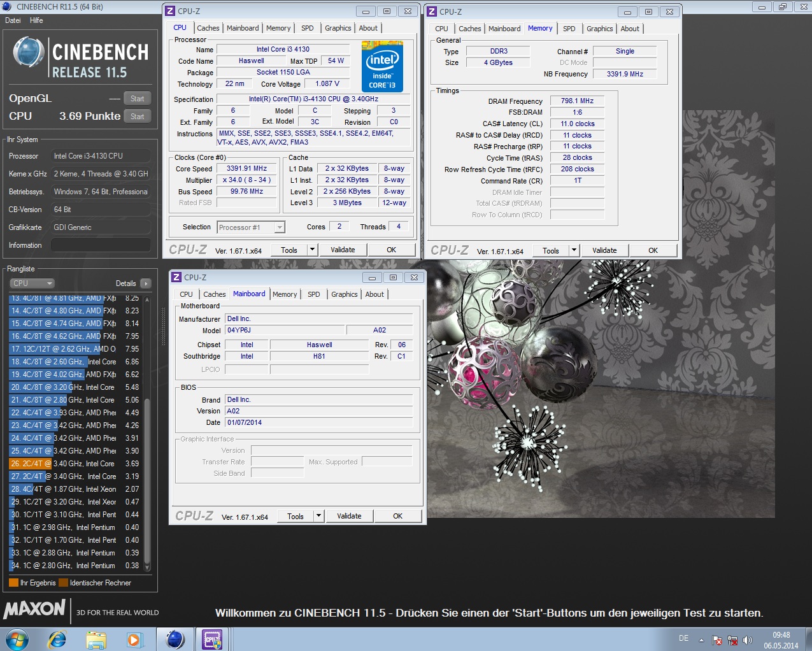This screenshot has width=812, height=651.
Task: Start the CPU benchmark test
Action: point(138,116)
